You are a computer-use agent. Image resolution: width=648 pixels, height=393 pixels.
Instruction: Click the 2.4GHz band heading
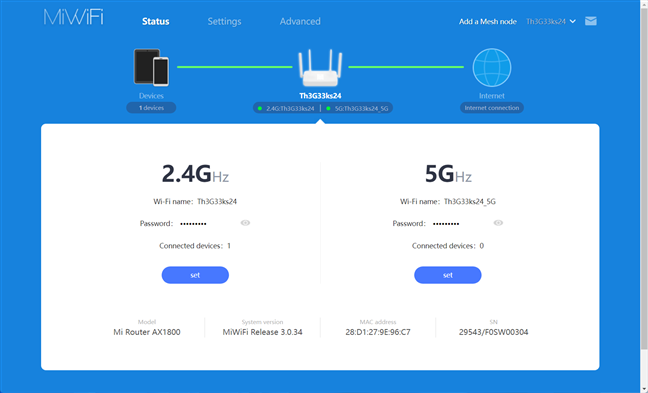(195, 174)
